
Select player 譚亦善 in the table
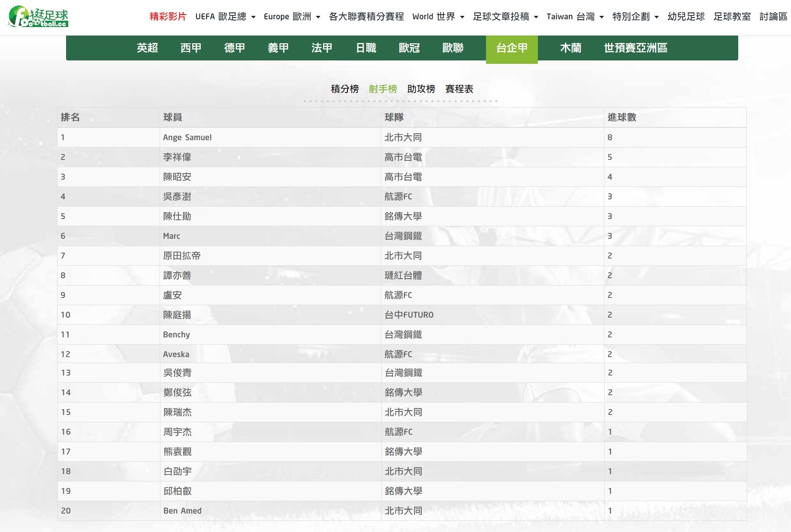[x=177, y=276]
